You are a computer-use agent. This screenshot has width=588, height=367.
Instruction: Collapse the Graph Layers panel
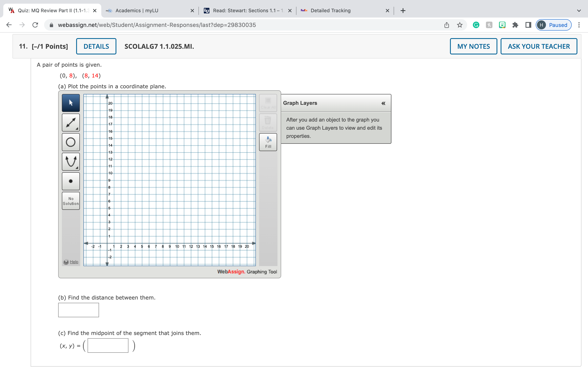point(383,103)
